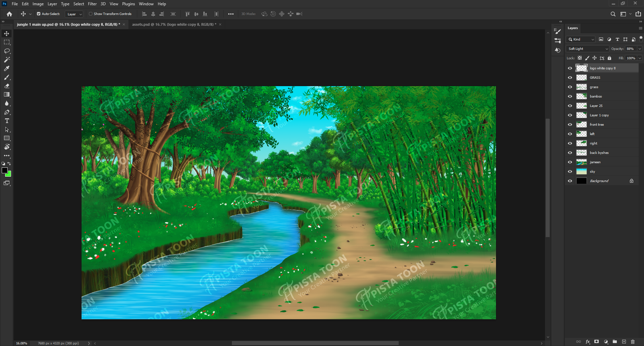
Task: Switch to the assets.psd tab
Action: coord(174,25)
